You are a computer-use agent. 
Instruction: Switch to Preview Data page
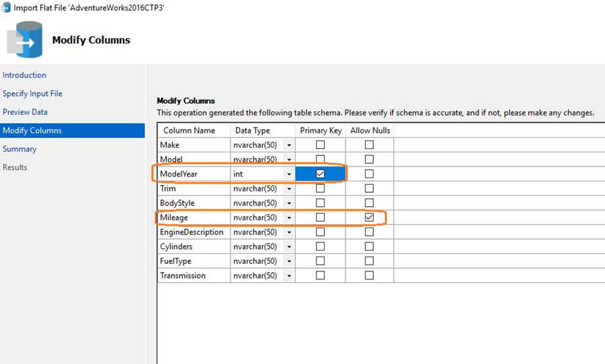25,112
